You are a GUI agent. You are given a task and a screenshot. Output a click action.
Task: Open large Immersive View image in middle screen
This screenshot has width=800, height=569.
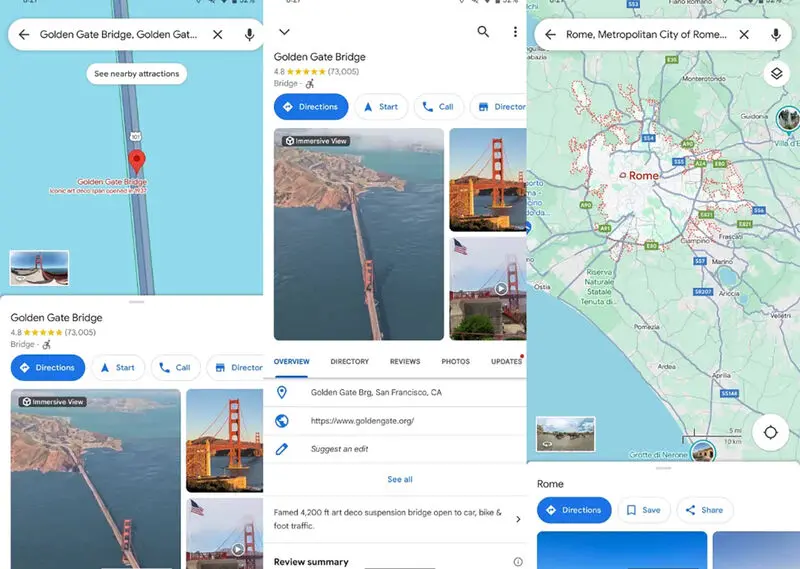coord(359,234)
